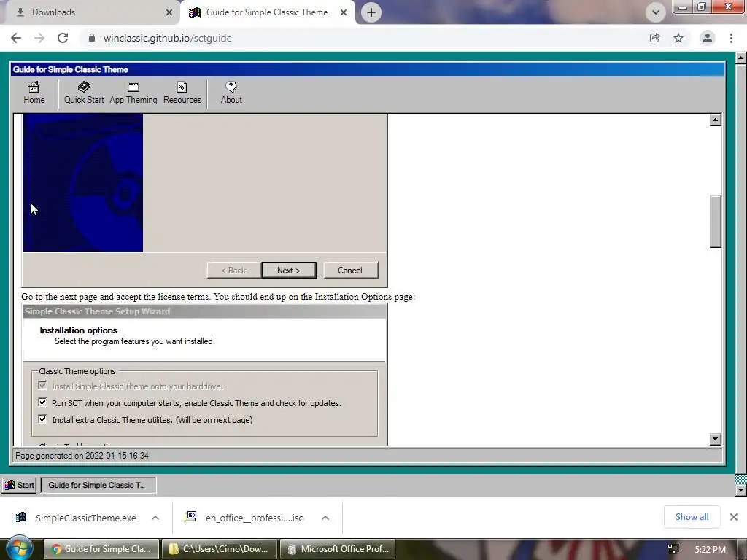Image resolution: width=747 pixels, height=560 pixels.
Task: Click Show all downloads
Action: coord(692,517)
